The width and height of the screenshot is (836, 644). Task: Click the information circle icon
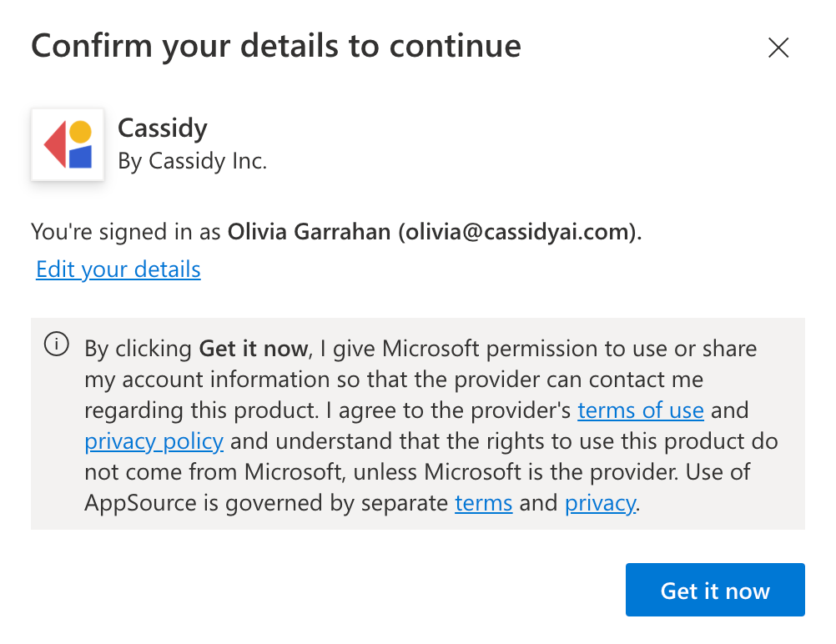tap(56, 344)
